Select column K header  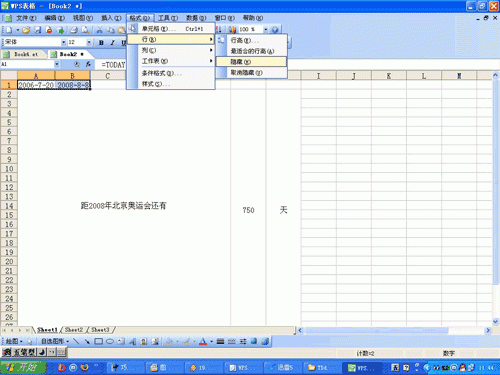coord(389,76)
